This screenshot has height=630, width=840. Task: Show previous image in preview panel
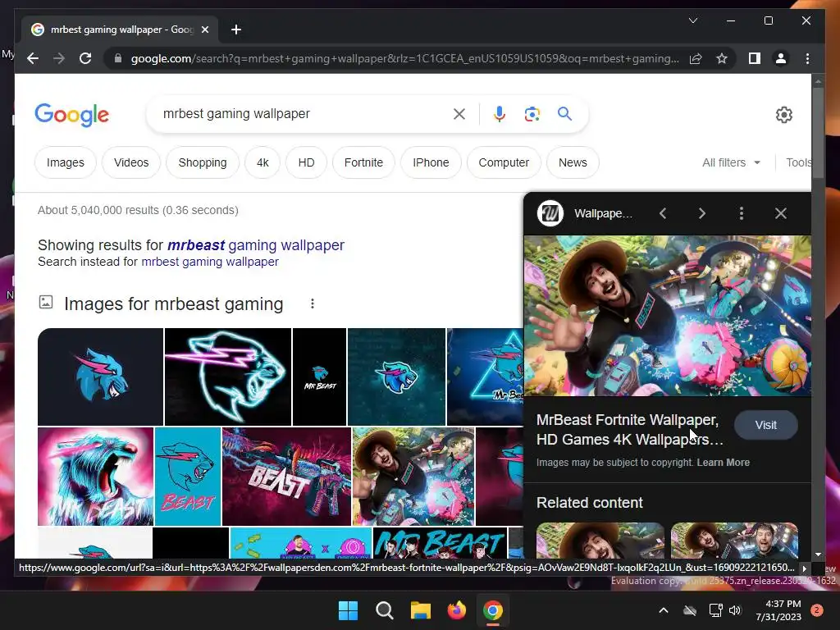coord(663,213)
